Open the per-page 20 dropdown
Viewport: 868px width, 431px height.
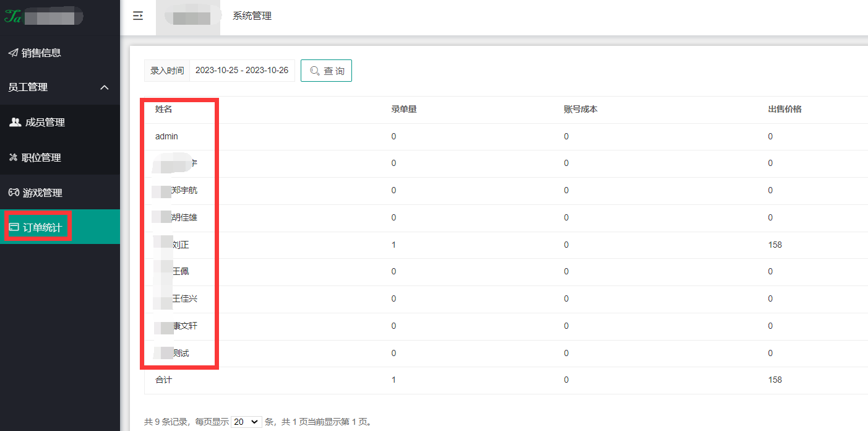[x=246, y=422]
